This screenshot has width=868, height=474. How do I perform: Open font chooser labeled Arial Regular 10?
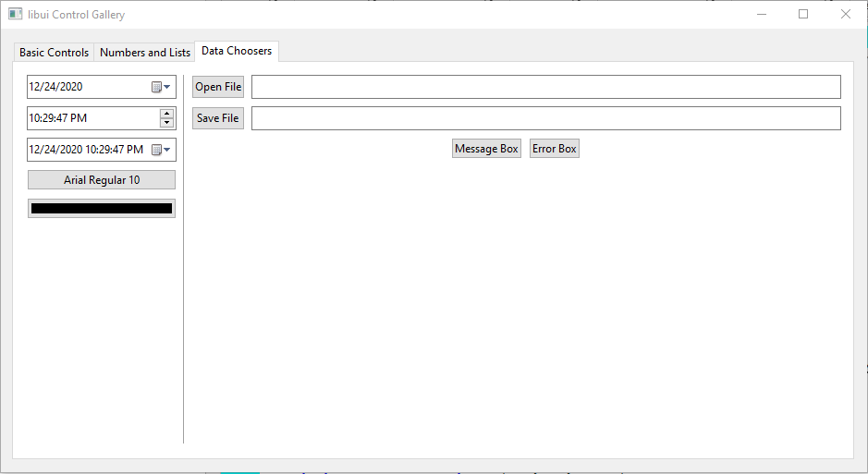tap(102, 180)
